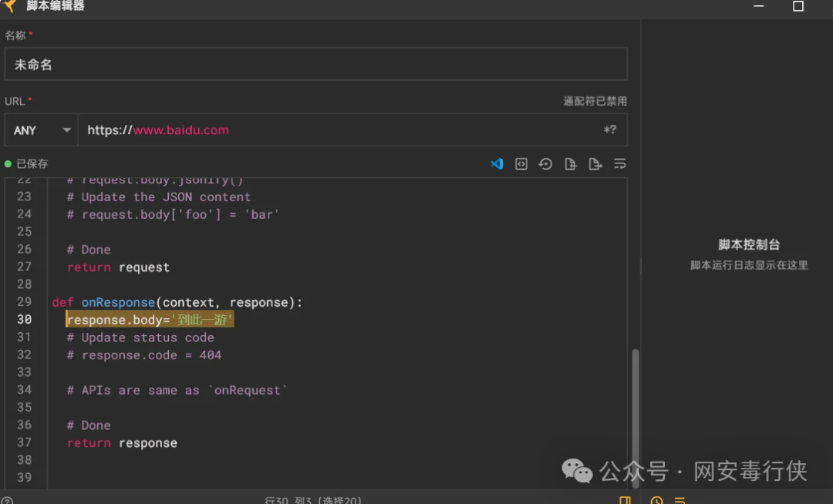Click '# APIs are same as `onRequest`' line

click(177, 390)
